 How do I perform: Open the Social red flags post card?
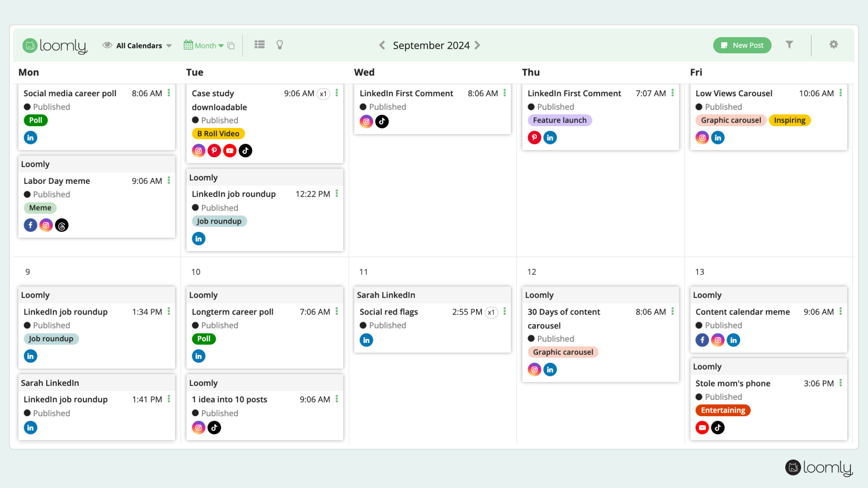click(x=388, y=312)
